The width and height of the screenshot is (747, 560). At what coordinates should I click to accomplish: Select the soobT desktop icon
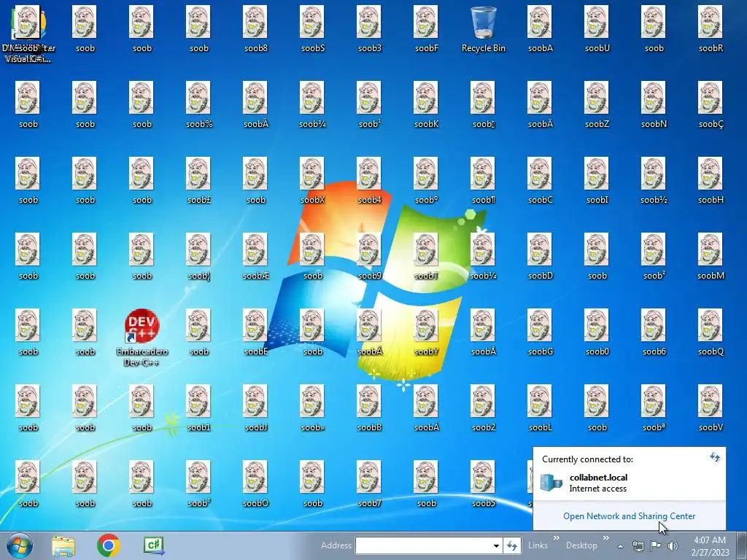coord(426,257)
